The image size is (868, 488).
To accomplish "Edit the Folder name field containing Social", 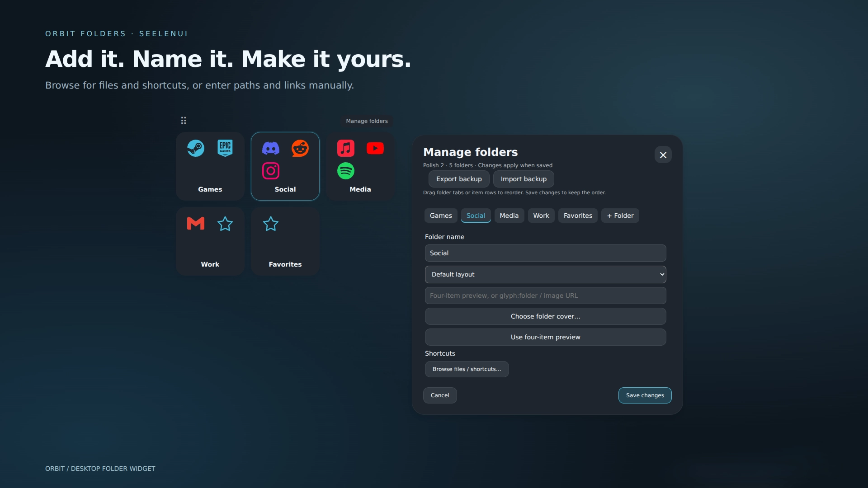I will (x=545, y=253).
